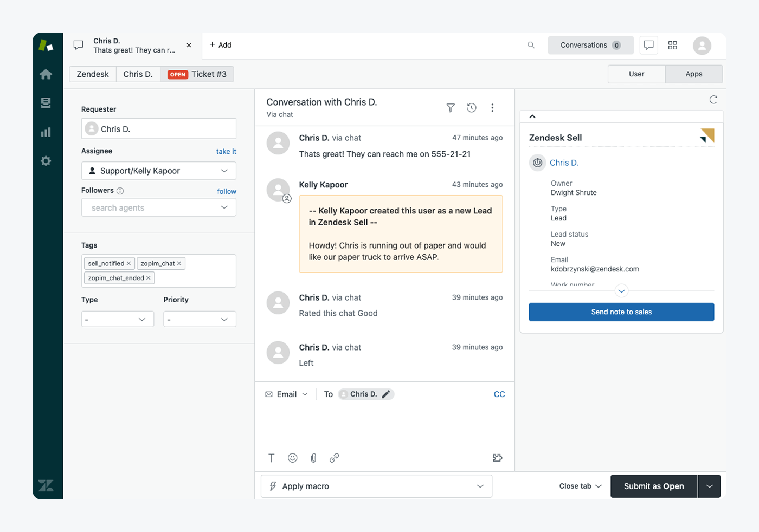
Task: Switch to the User panel tab
Action: pos(636,74)
